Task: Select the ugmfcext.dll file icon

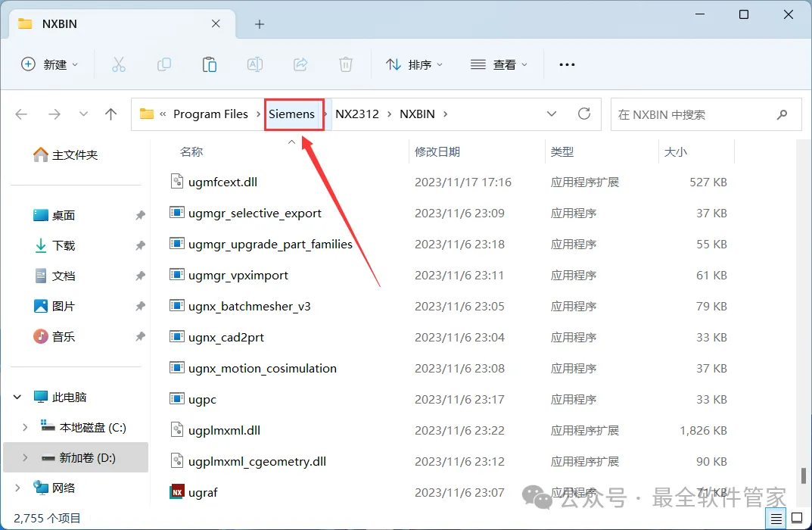Action: (x=177, y=181)
